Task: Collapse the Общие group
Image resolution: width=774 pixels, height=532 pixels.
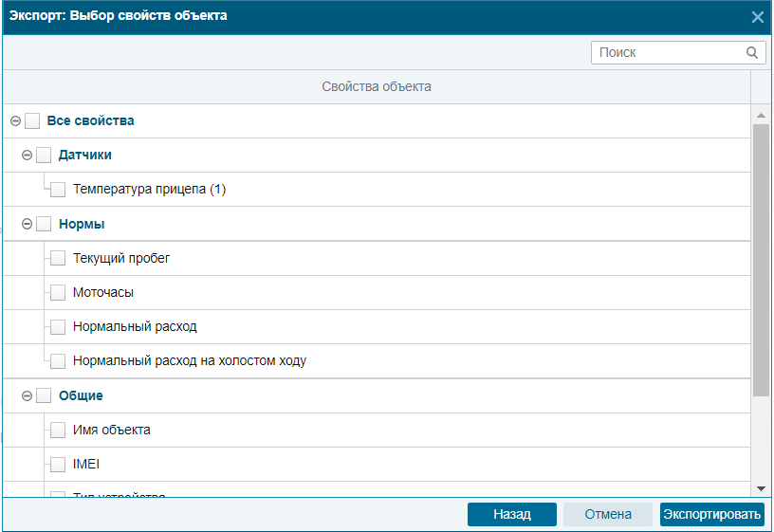Action: [28, 395]
